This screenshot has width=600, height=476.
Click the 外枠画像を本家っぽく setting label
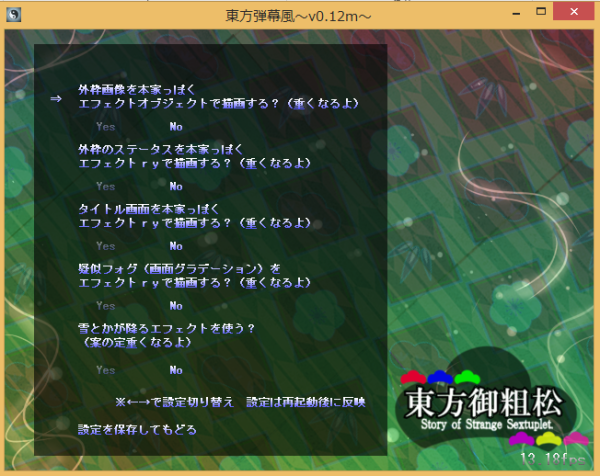tap(137, 90)
